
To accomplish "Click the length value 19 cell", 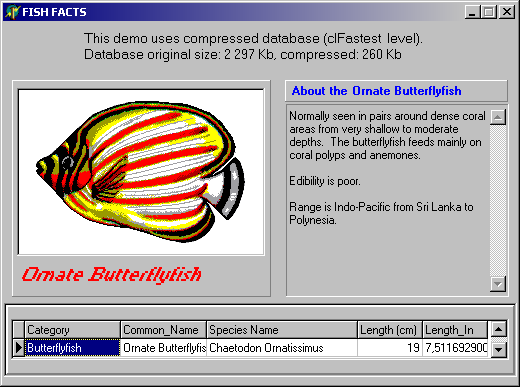I will coord(390,348).
